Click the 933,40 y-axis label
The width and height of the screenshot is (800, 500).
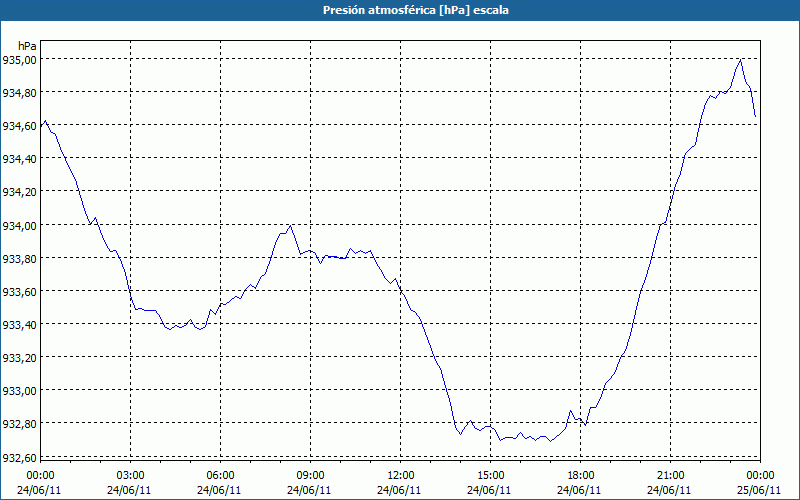(x=19, y=325)
